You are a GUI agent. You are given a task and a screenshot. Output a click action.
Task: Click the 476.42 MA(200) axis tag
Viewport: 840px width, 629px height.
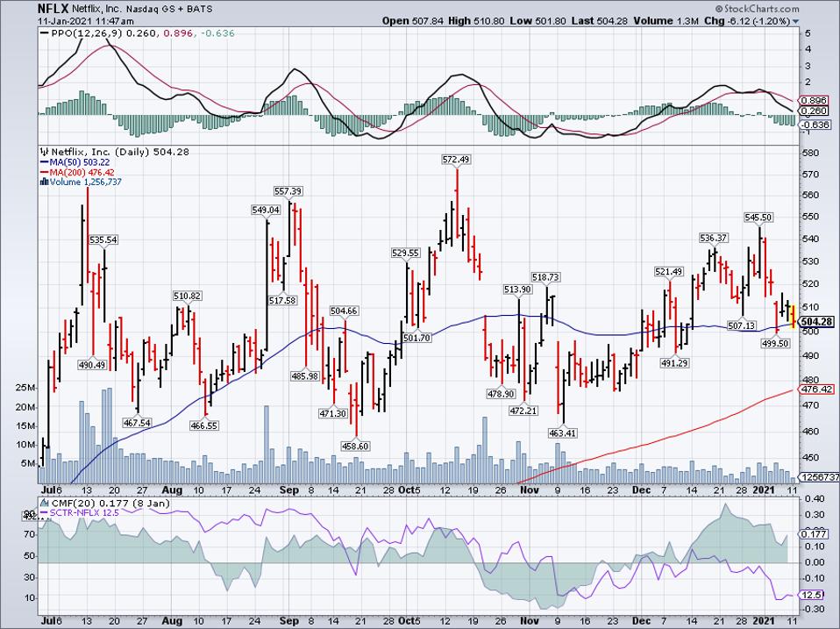pos(816,389)
